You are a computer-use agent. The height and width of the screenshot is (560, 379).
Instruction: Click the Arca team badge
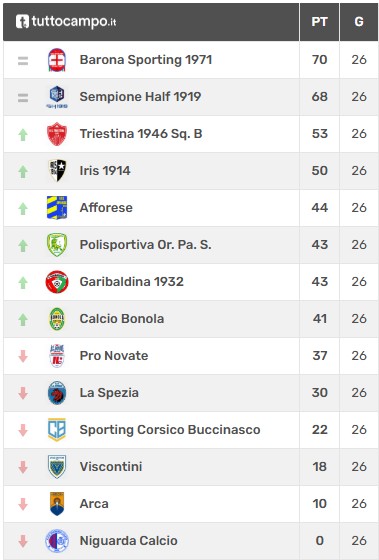(57, 504)
